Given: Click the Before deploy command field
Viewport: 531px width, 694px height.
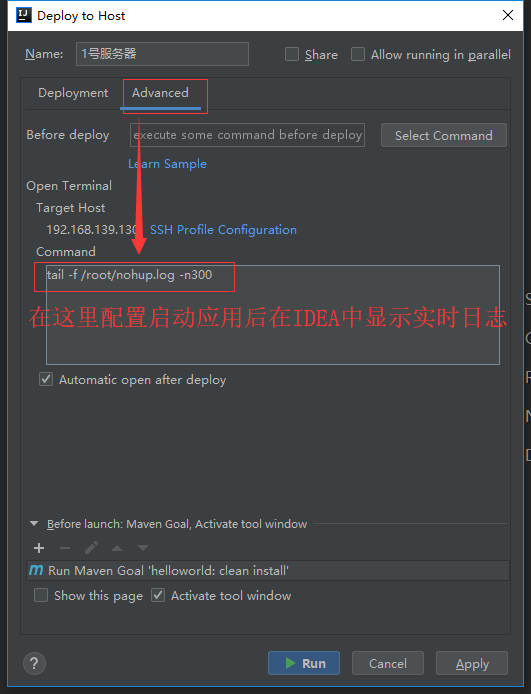Looking at the screenshot, I should [x=247, y=135].
